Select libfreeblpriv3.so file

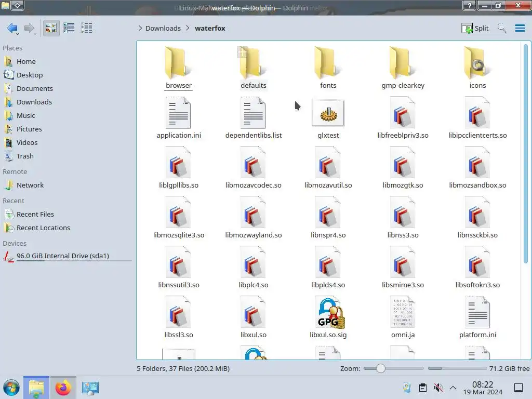coord(403,118)
